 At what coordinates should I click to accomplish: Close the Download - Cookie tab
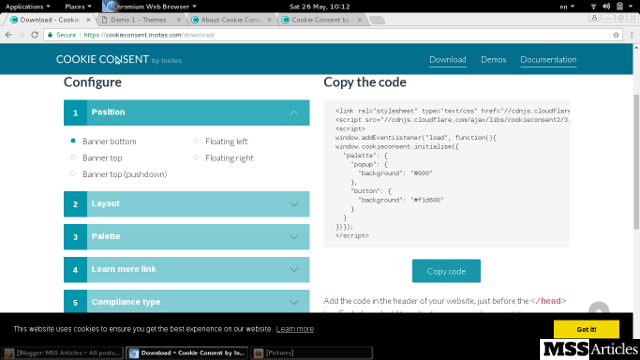point(89,20)
